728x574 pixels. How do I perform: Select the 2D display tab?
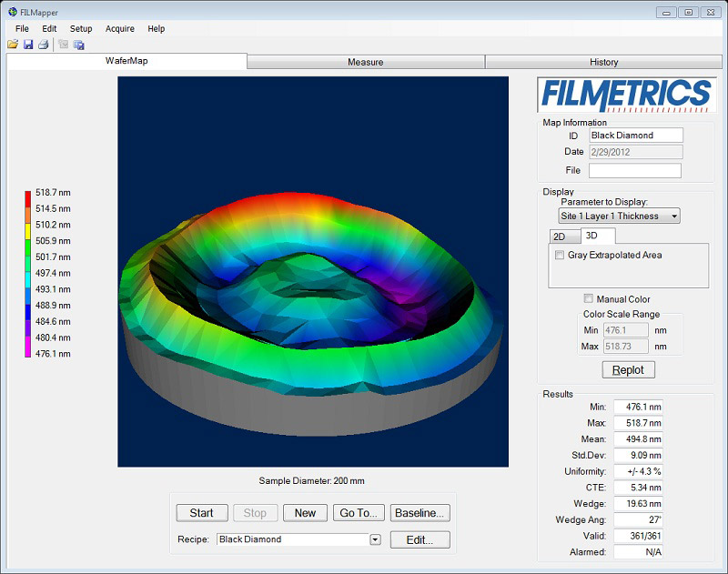click(561, 237)
